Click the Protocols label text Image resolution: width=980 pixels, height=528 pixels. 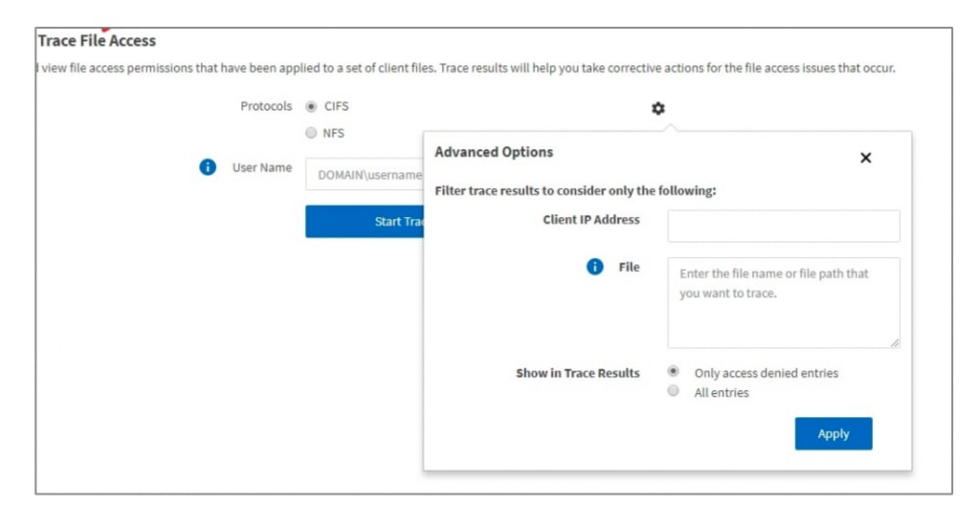tap(266, 106)
